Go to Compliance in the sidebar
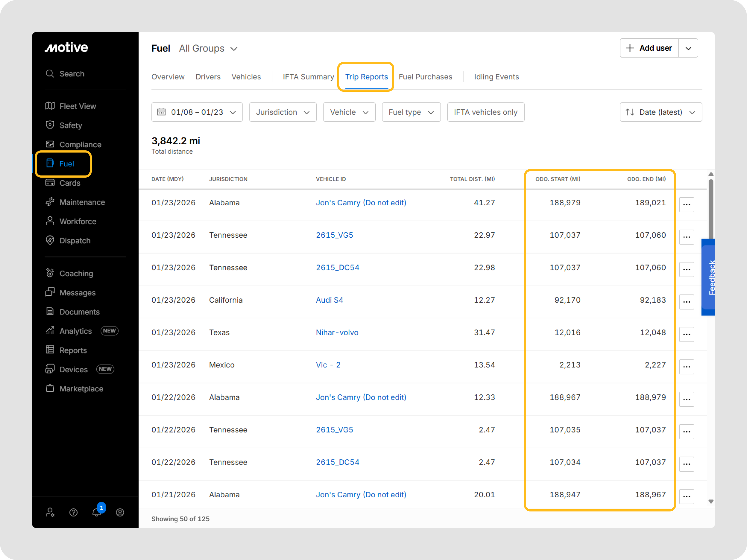Screen dimensions: 747x560 (74, 145)
